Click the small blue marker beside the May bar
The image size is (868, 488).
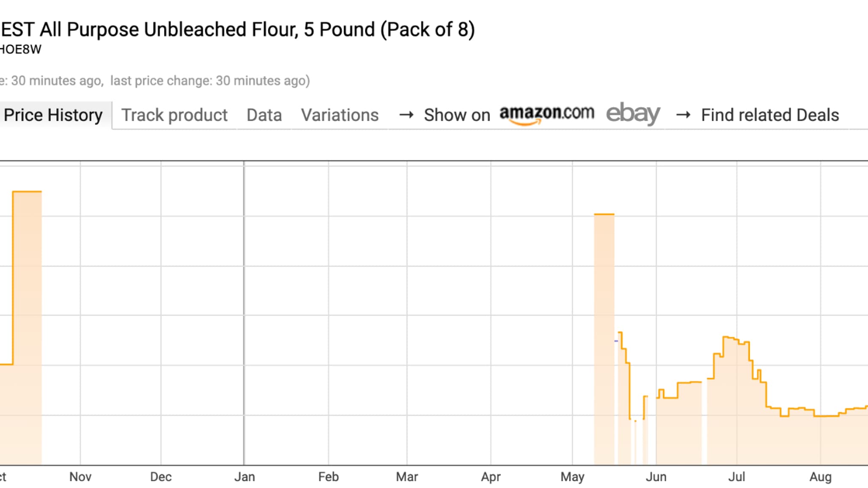pyautogui.click(x=616, y=341)
